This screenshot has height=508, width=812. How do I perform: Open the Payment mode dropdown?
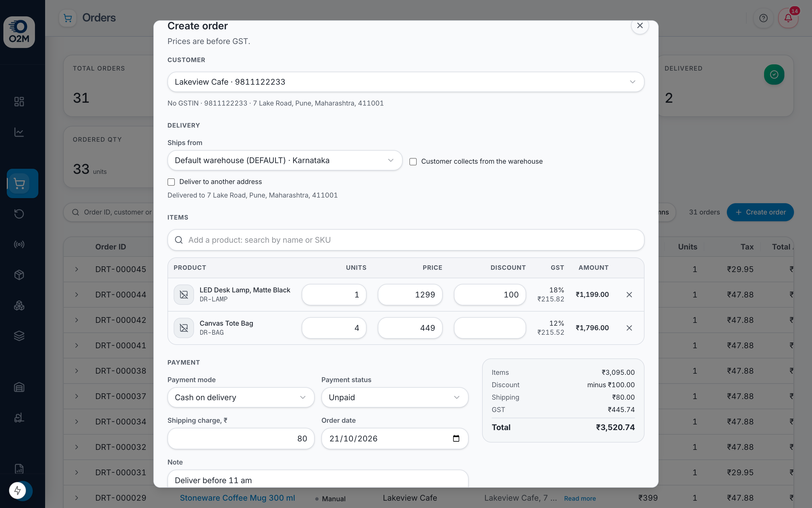[x=241, y=397]
